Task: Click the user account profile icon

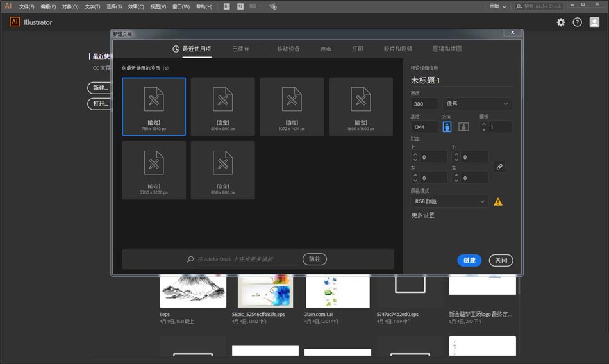Action: click(x=594, y=22)
